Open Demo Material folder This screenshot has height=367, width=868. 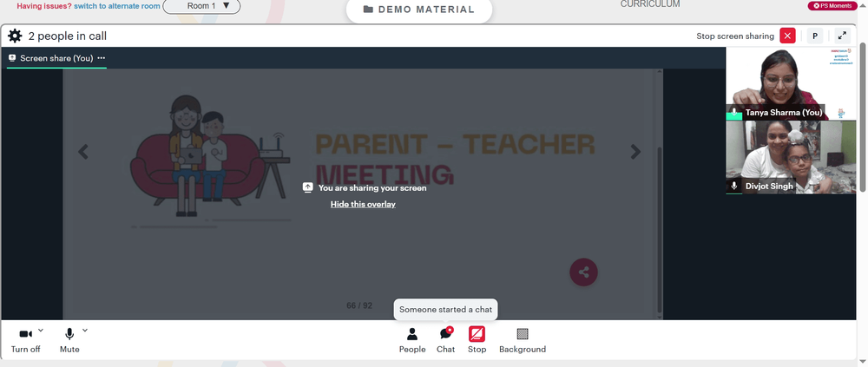pyautogui.click(x=419, y=10)
